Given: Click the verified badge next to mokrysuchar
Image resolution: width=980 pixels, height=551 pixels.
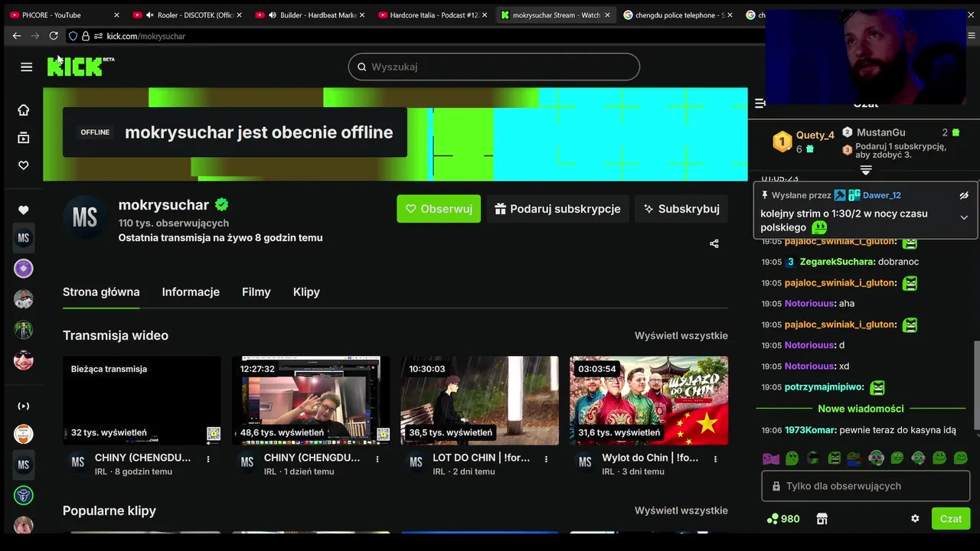Looking at the screenshot, I should [222, 204].
